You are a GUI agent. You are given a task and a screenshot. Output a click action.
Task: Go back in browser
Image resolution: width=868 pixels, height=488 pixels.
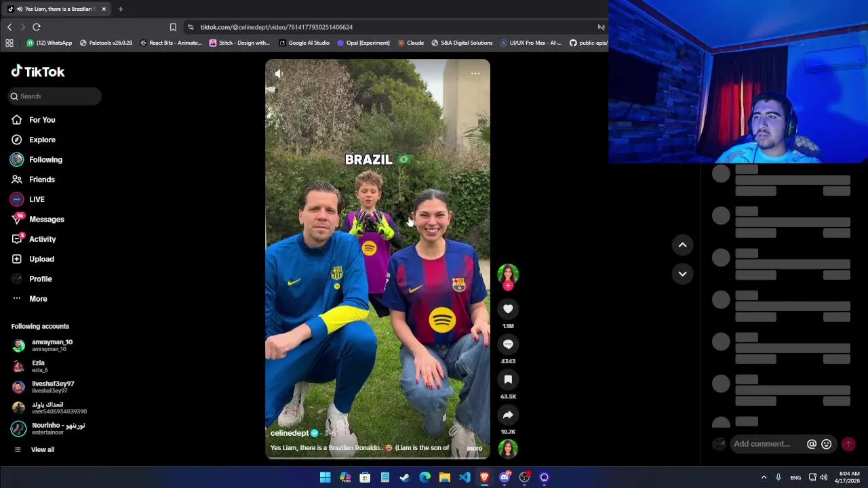pyautogui.click(x=9, y=27)
